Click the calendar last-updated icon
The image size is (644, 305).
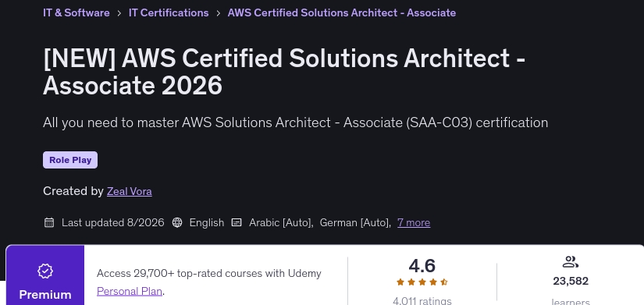click(x=49, y=222)
